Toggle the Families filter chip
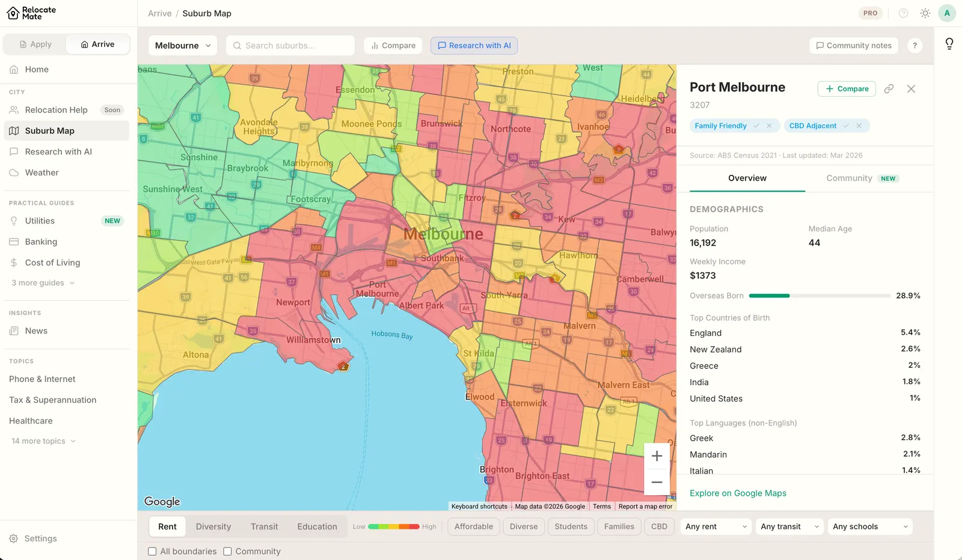 point(619,527)
